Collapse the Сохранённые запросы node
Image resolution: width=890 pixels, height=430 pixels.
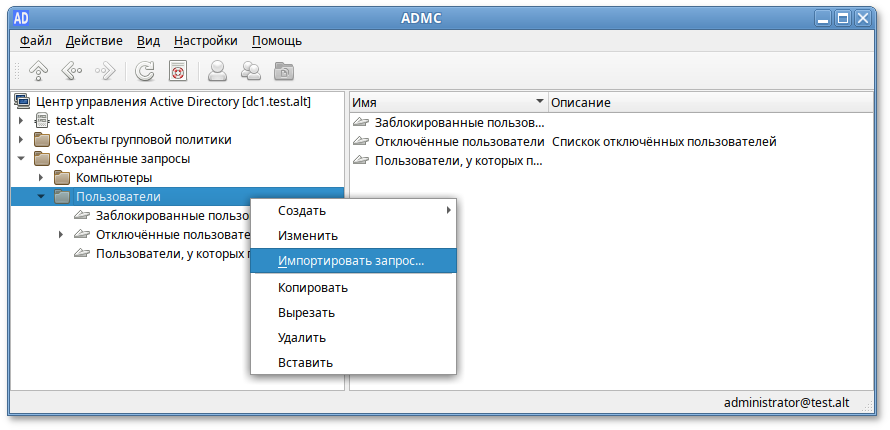(x=21, y=159)
